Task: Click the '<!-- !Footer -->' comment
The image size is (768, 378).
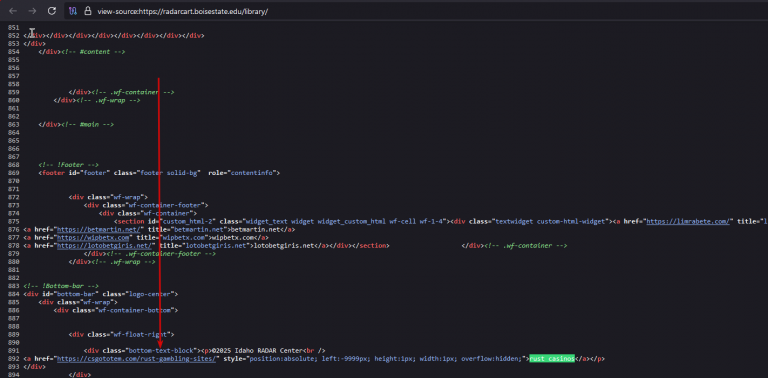Action: 69,165
